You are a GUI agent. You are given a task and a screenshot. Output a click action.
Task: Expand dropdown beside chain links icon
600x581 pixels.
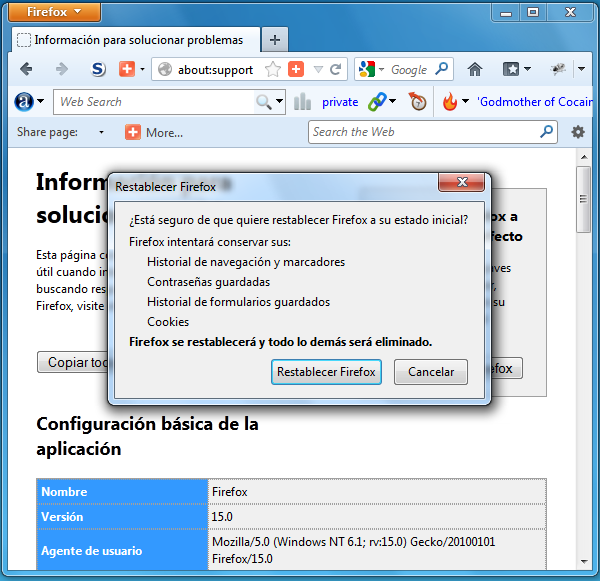tap(392, 102)
